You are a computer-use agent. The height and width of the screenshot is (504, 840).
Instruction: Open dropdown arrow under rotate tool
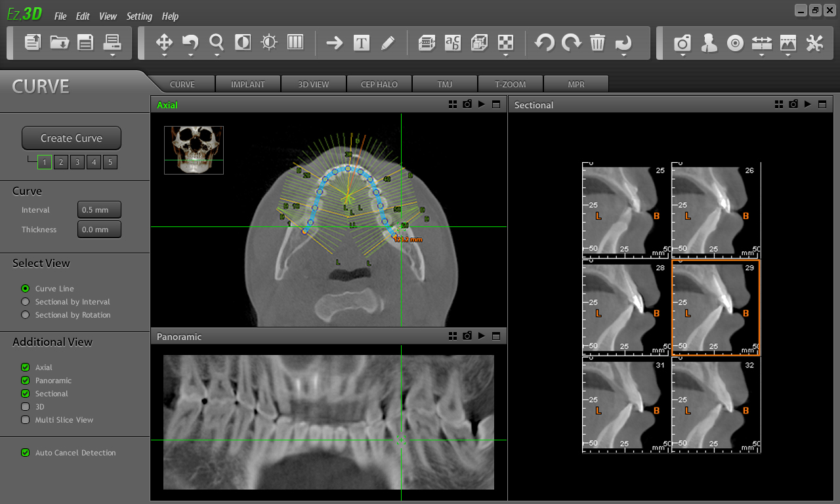click(190, 56)
